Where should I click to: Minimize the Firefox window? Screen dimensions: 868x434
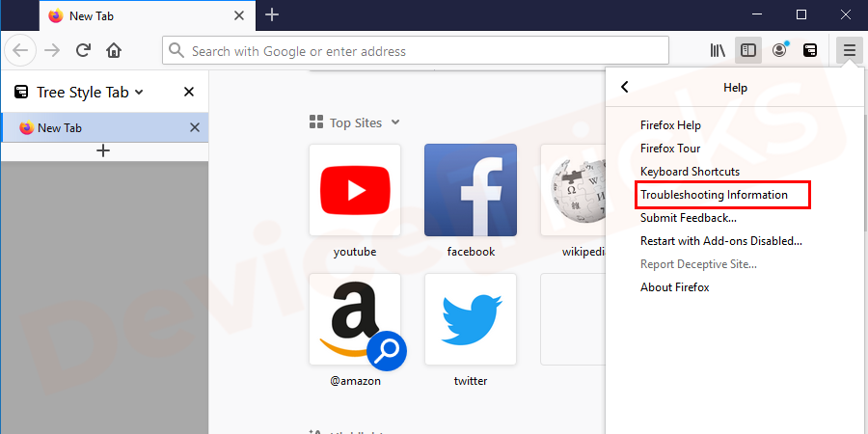point(757,14)
